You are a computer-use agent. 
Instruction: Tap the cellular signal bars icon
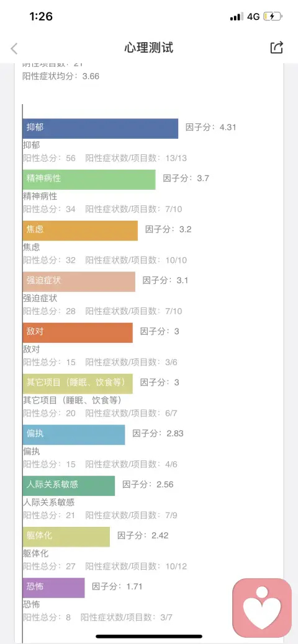[x=237, y=17]
